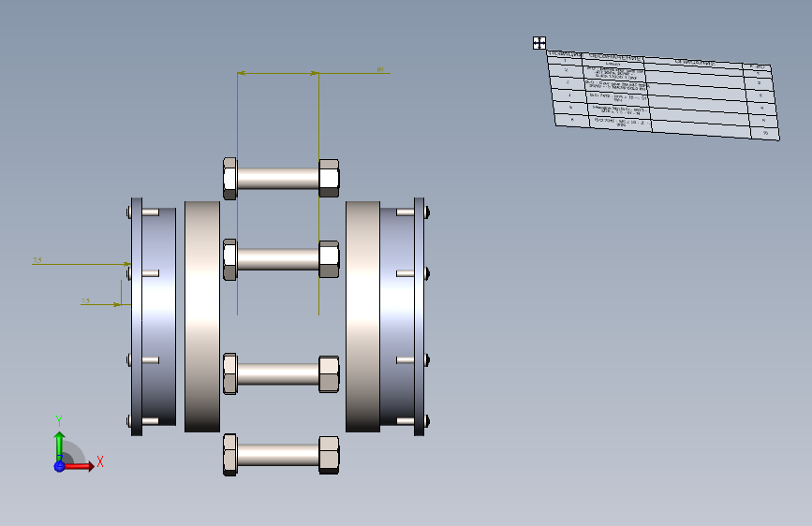
Task: Select the lowest hex bolt shaft
Action: pos(277,455)
